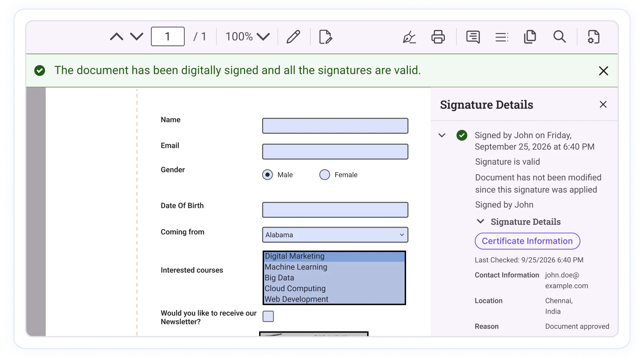Check the newsletter checkbox
The width and height of the screenshot is (644, 358).
tap(268, 316)
